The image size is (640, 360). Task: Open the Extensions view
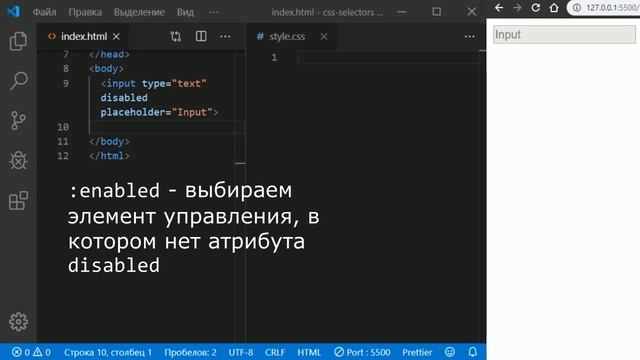18,200
